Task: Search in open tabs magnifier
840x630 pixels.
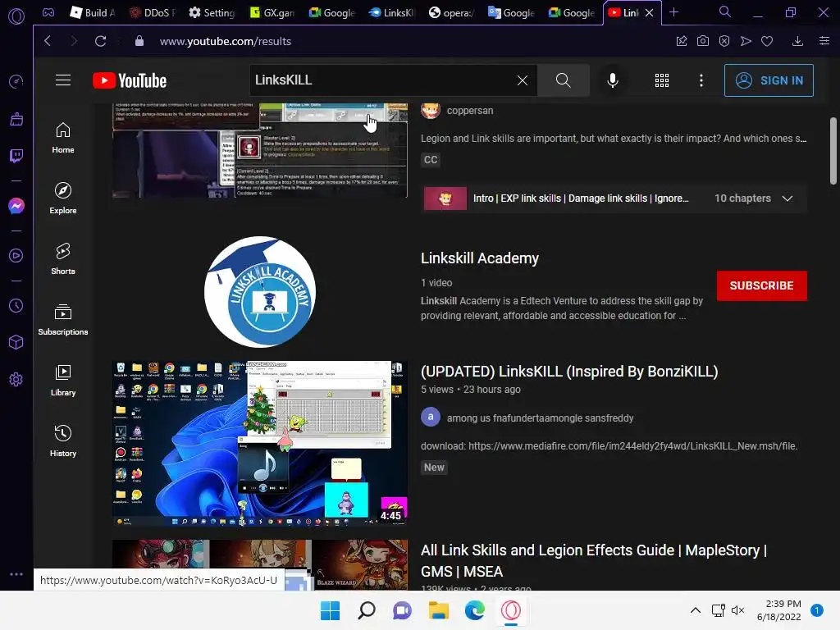Action: [725, 11]
